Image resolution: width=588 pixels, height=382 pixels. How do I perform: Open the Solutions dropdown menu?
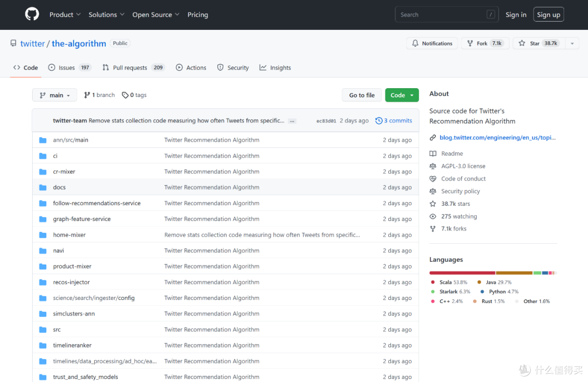click(x=107, y=15)
